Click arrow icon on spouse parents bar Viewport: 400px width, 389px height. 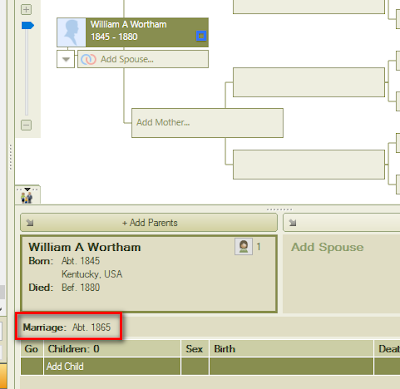tap(292, 223)
